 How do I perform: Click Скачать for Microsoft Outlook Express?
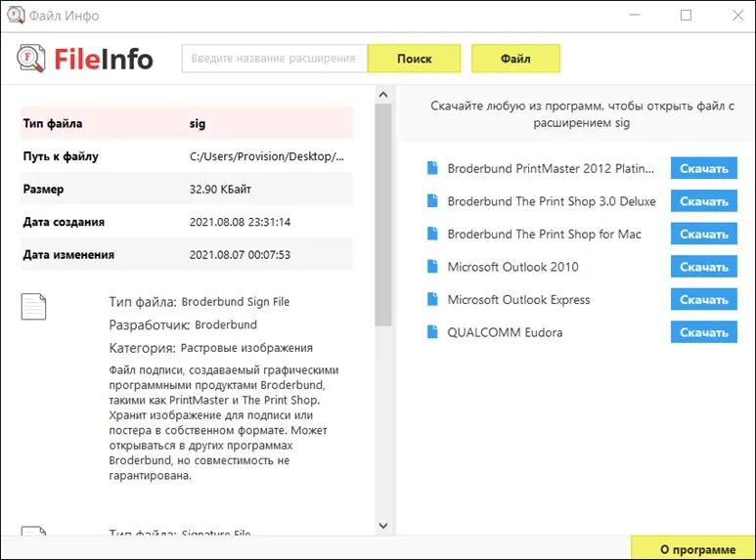click(703, 299)
